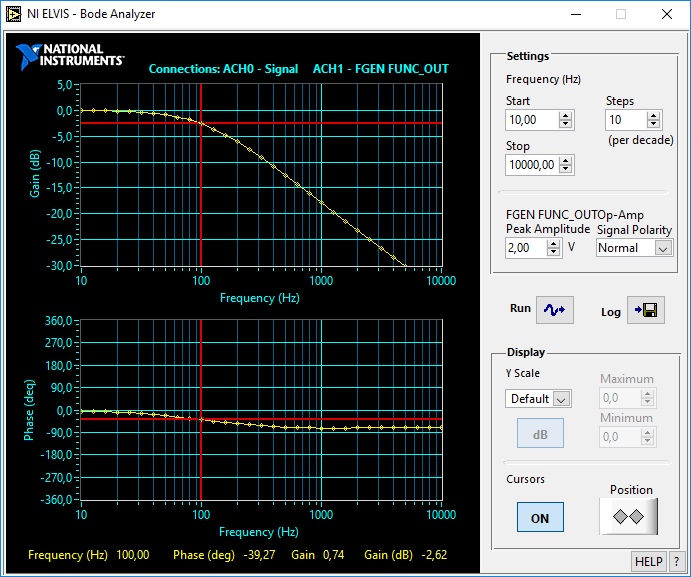Click the red cursor crosshair on gain plot

(x=201, y=123)
